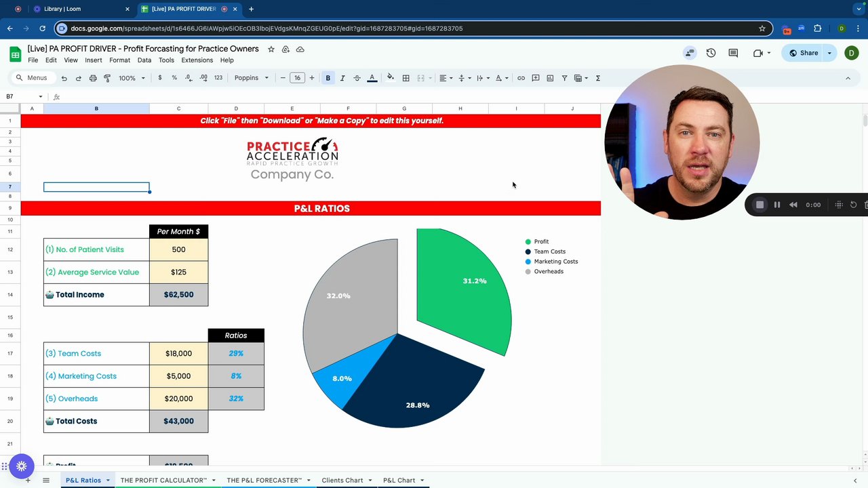The image size is (868, 488).
Task: Pause the Loom recording
Action: (x=777, y=205)
